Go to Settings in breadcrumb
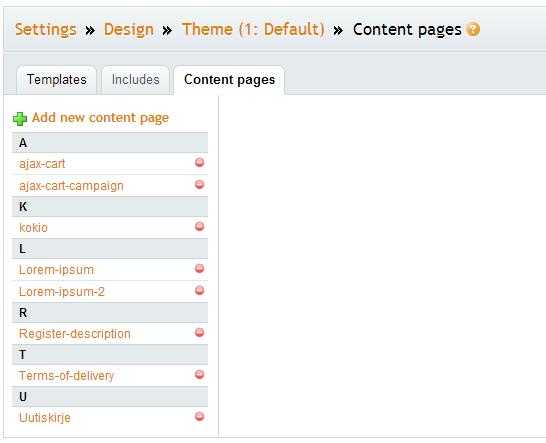 pyautogui.click(x=46, y=29)
